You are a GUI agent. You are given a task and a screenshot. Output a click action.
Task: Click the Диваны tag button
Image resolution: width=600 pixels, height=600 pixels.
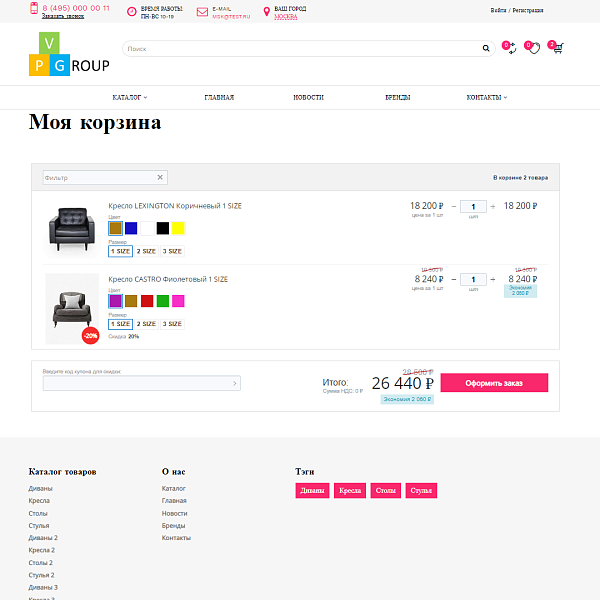(x=312, y=491)
